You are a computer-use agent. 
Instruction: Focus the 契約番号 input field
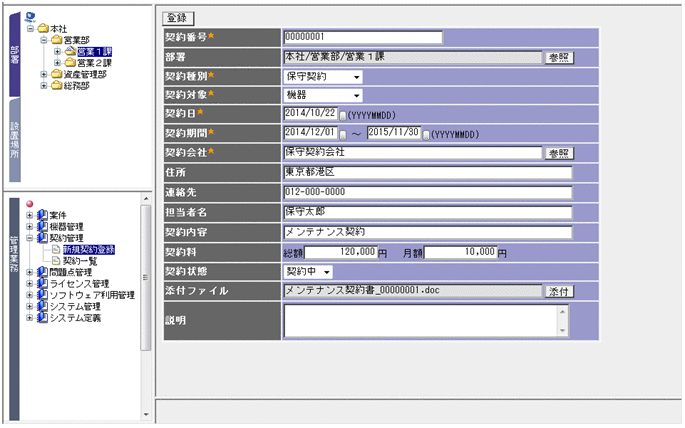363,37
